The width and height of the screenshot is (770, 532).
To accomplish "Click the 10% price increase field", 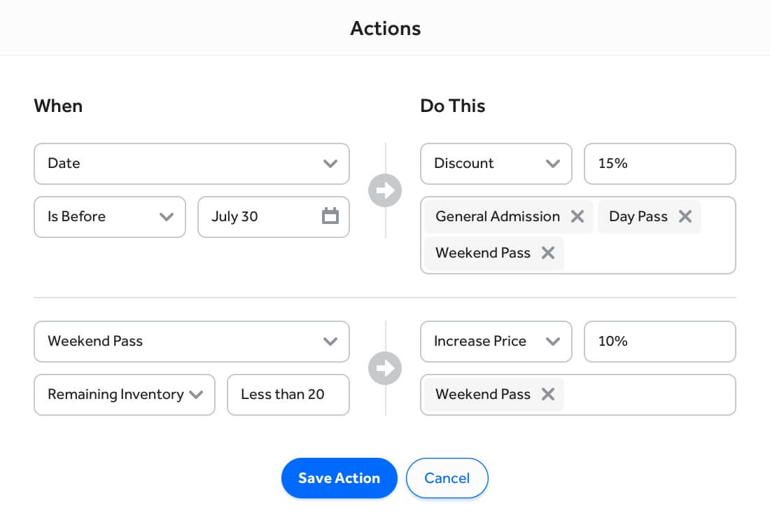I will tap(658, 342).
